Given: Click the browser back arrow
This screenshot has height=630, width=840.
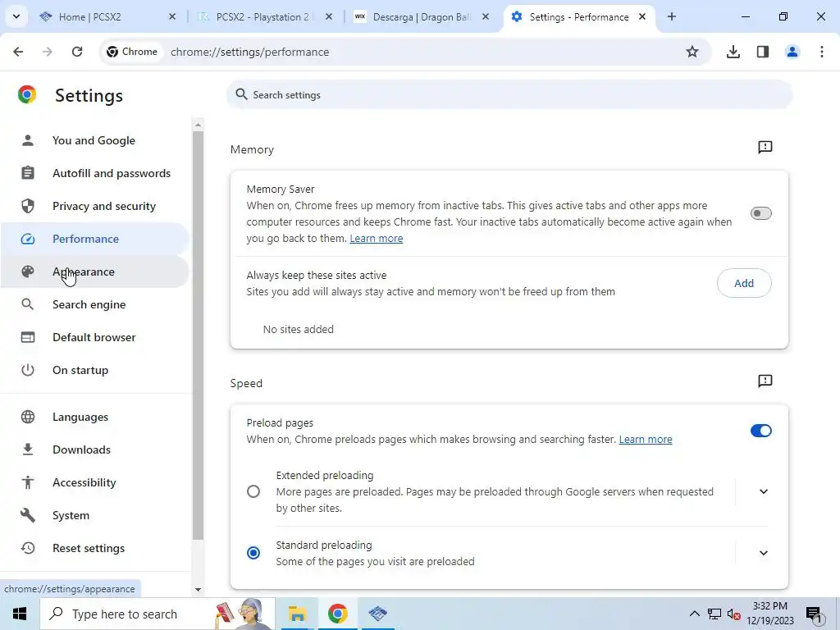Looking at the screenshot, I should click(x=18, y=52).
